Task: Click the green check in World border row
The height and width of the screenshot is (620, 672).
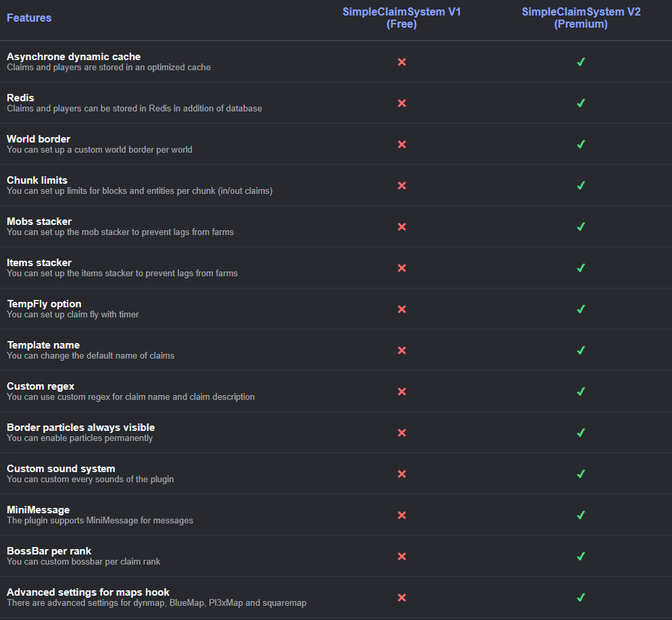Action: point(581,145)
